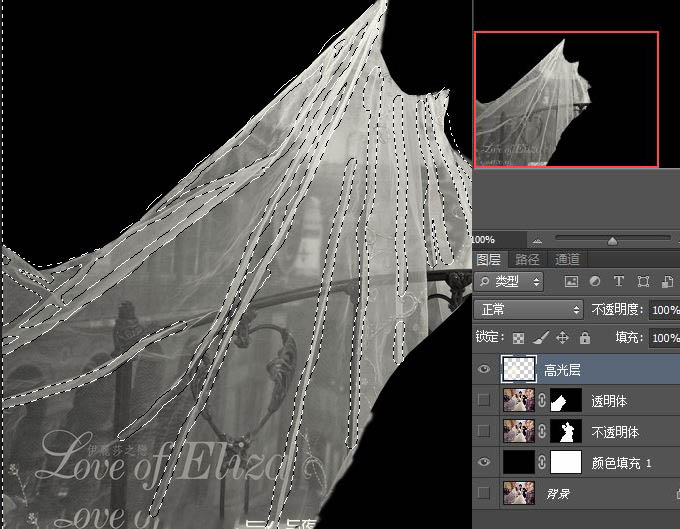Viewport: 680px width, 529px height.
Task: Show the 背景 layer visibility box
Action: [x=484, y=493]
